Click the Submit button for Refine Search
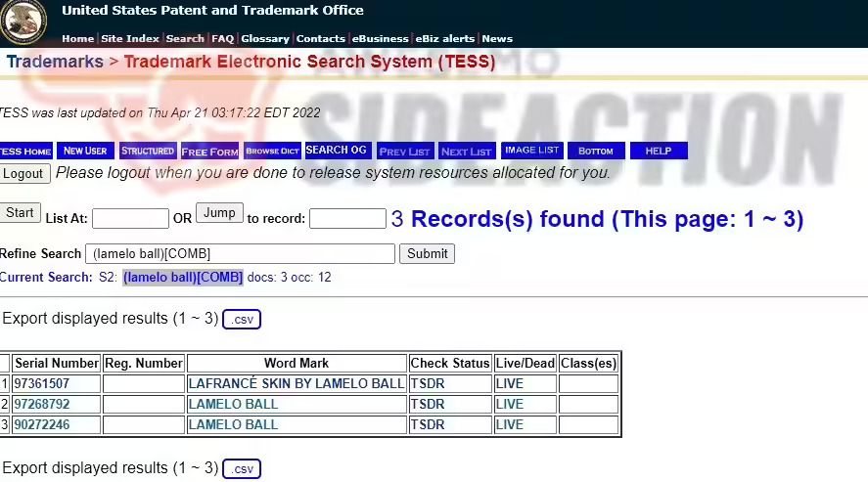 (x=427, y=253)
